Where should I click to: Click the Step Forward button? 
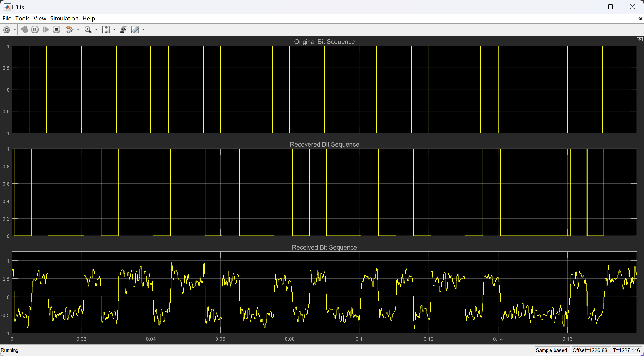pos(45,30)
